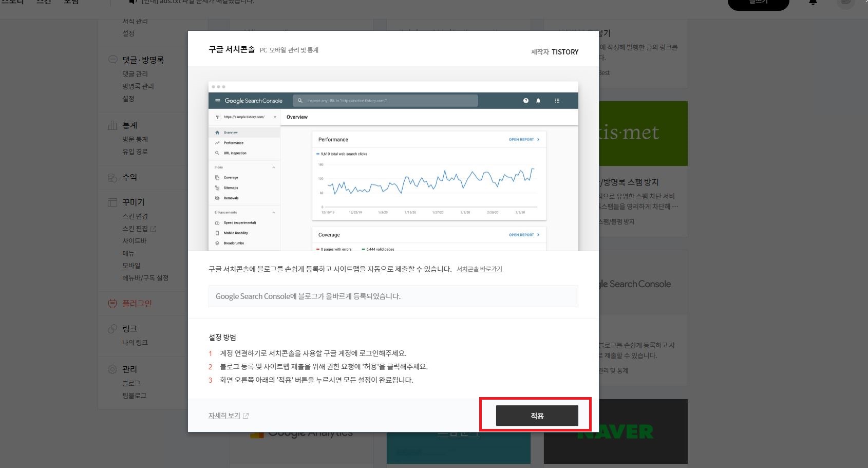Click the 플러그인 plug icon

click(112, 304)
